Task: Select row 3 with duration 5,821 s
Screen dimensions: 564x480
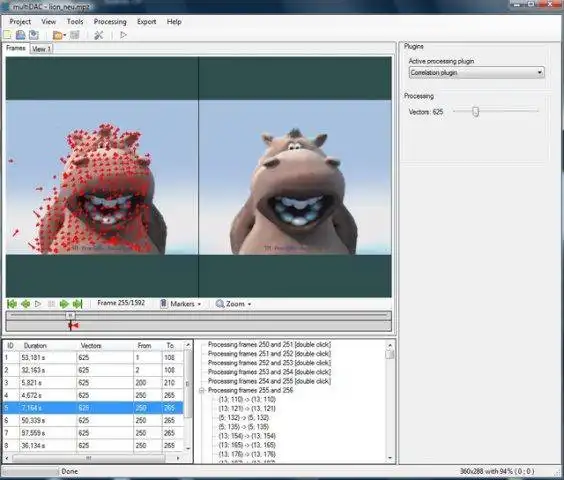Action: (x=93, y=383)
